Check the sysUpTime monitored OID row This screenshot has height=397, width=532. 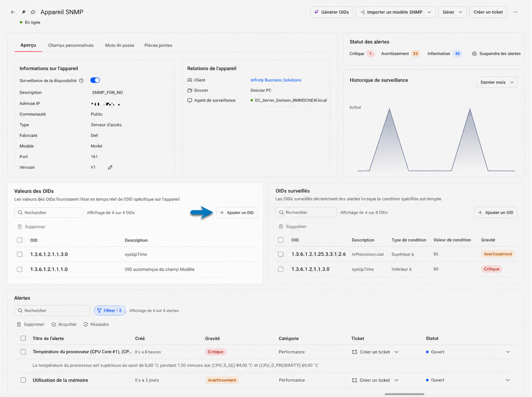coord(280,269)
